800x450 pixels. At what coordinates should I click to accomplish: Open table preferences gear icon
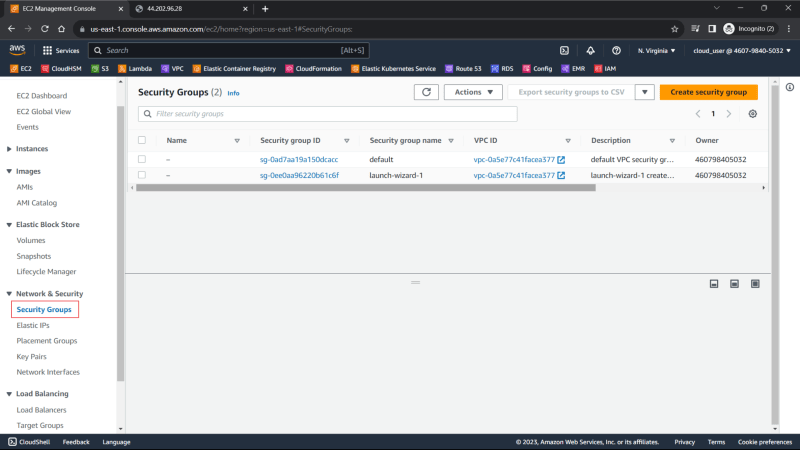753,114
